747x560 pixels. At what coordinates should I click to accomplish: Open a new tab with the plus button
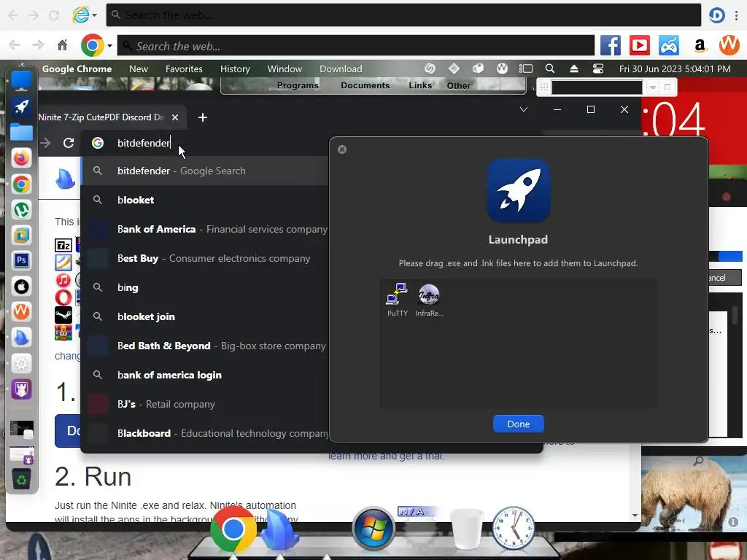[203, 117]
